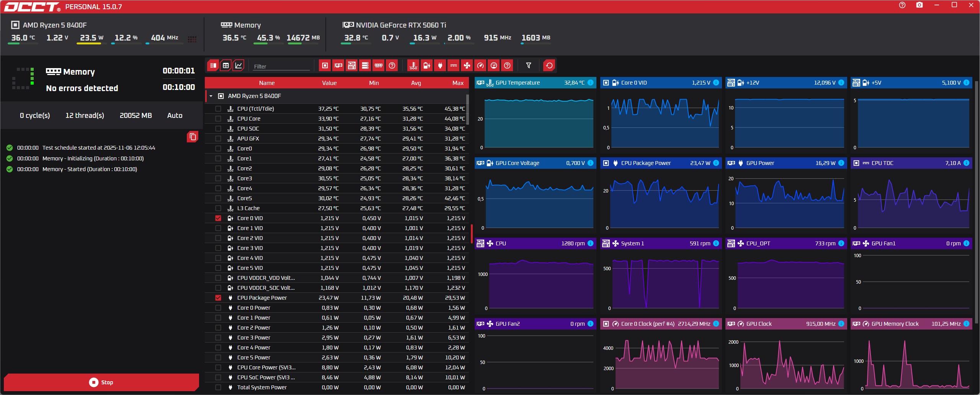Screen dimensions: 980x395
Task: Toggle the temperature sensor filter icon
Action: click(413, 65)
